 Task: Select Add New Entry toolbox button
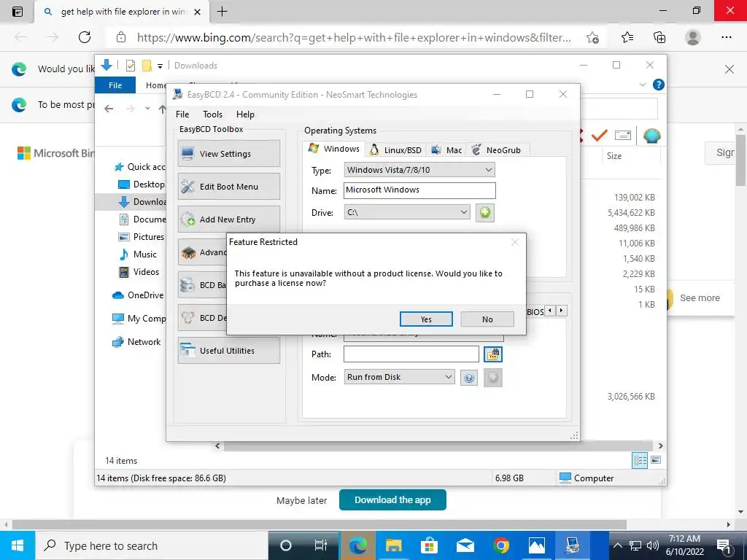pos(228,219)
